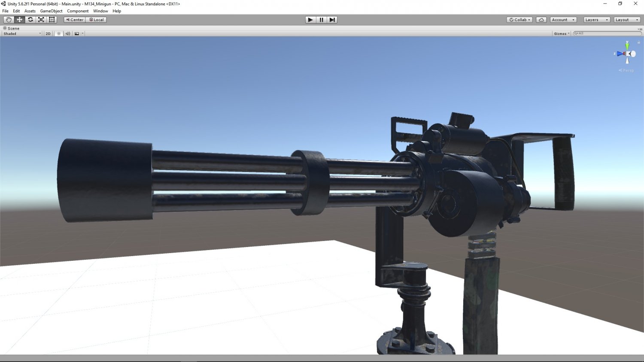Viewport: 644px width, 362px height.
Task: Activate the Move tool
Action: (19, 19)
